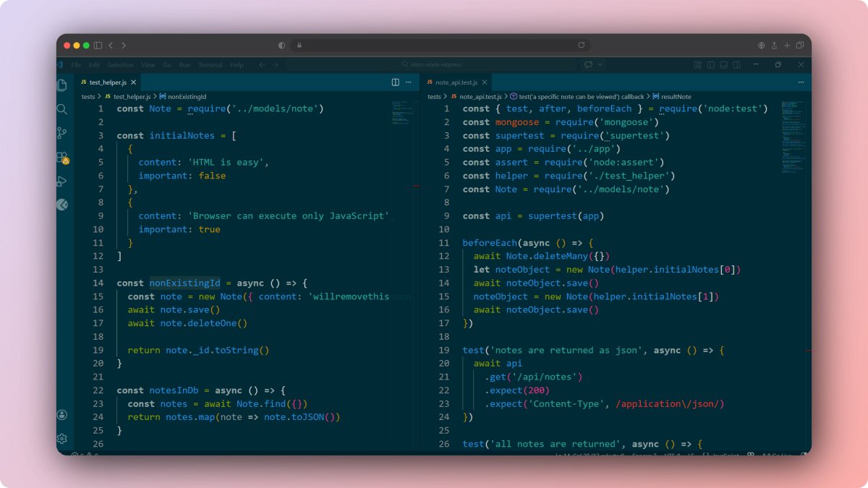Open the View menu
Screen dimensions: 868x488
[x=148, y=65]
